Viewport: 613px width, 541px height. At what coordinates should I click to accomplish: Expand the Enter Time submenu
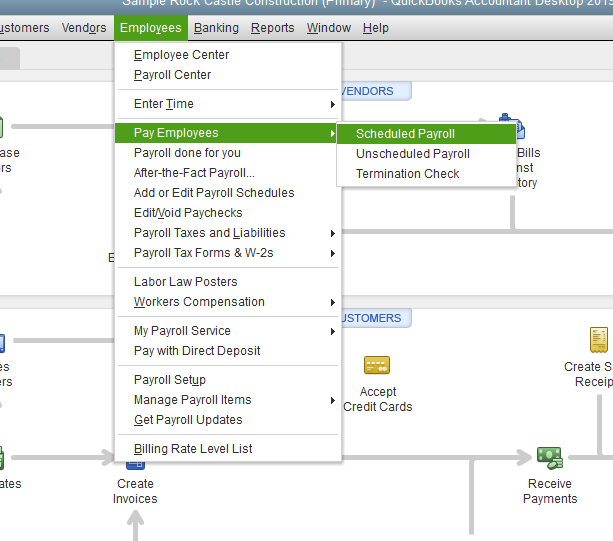[228, 104]
